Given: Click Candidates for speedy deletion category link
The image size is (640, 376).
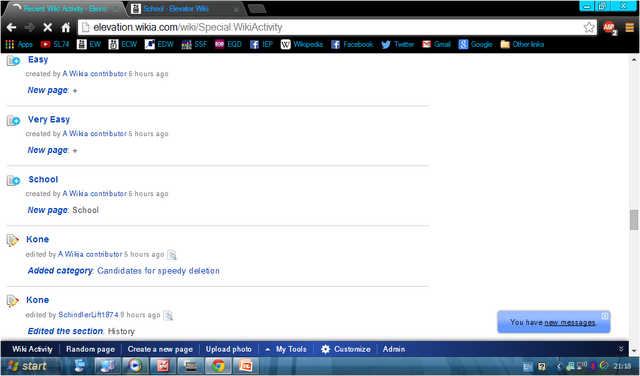Looking at the screenshot, I should click(x=158, y=271).
